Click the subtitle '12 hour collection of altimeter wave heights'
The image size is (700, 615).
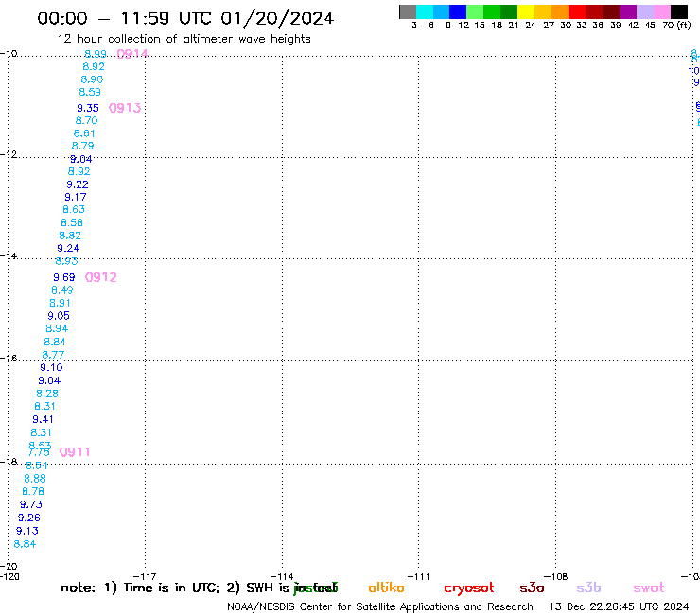coord(184,39)
